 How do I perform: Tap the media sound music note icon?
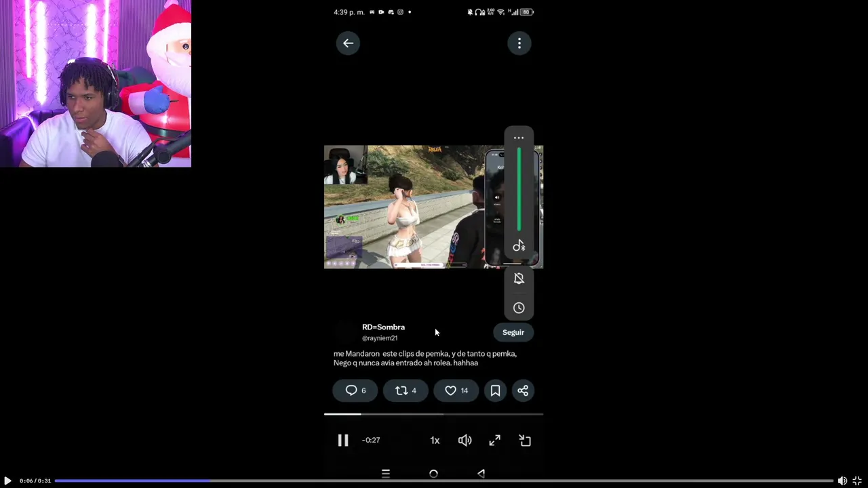(x=519, y=246)
